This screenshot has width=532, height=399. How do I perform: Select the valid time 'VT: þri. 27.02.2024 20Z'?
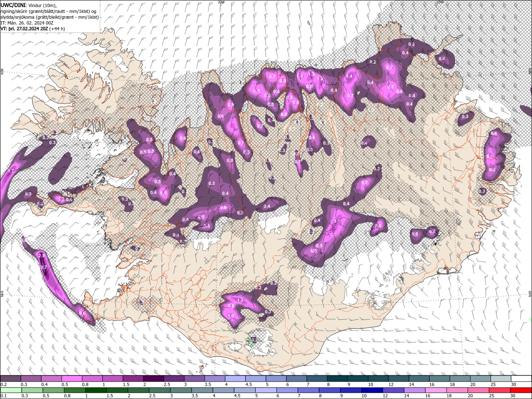pos(24,28)
